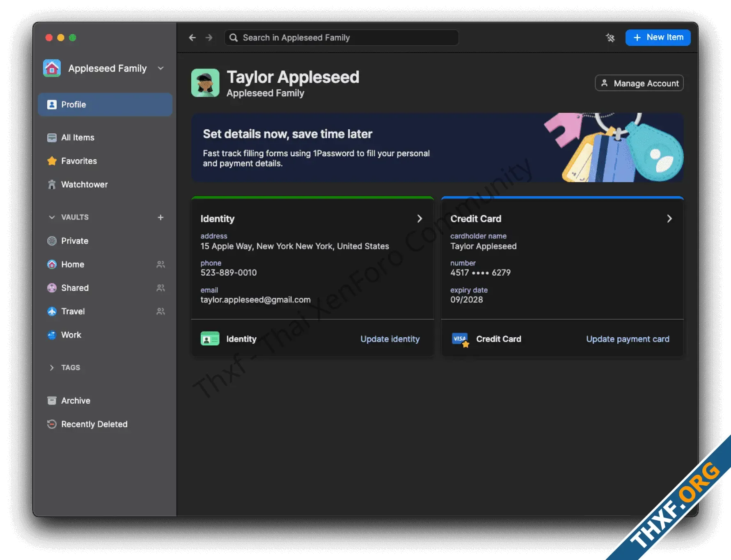This screenshot has width=731, height=560.
Task: Click cardholder name Taylor Appleseed value
Action: coord(484,246)
